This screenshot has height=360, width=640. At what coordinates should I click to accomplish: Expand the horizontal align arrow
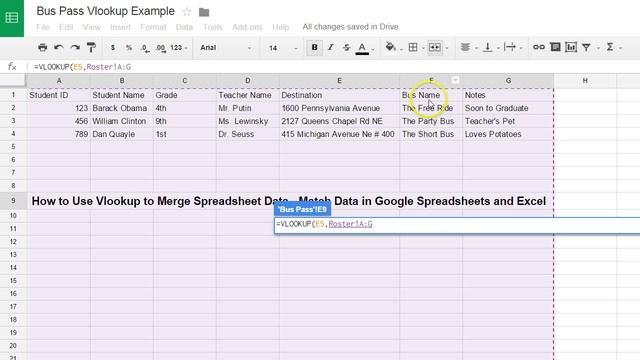(476, 48)
